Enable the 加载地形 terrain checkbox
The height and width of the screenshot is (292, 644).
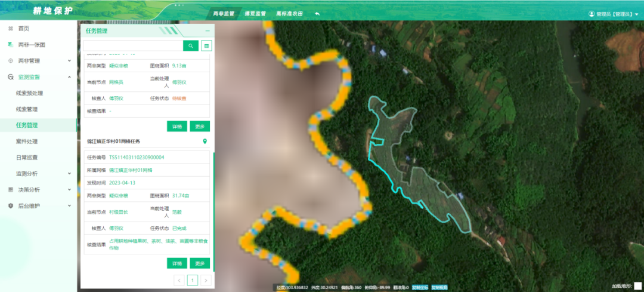(x=637, y=286)
